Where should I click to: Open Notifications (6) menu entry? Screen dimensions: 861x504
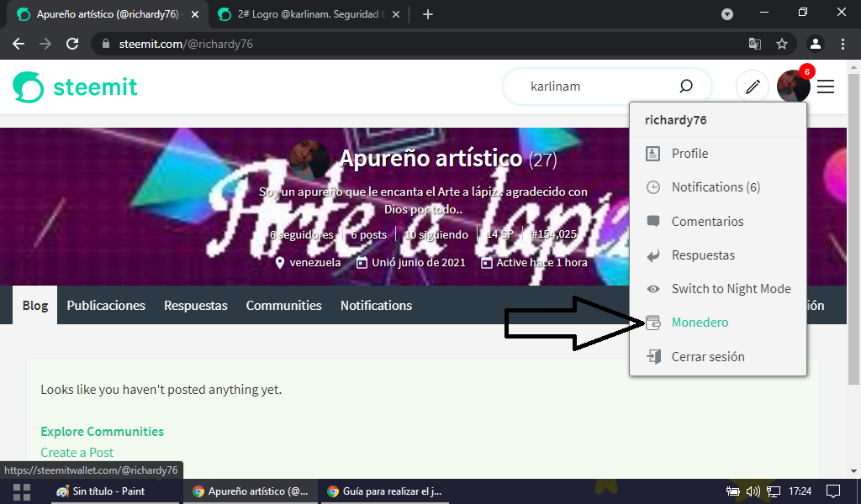[x=718, y=187]
